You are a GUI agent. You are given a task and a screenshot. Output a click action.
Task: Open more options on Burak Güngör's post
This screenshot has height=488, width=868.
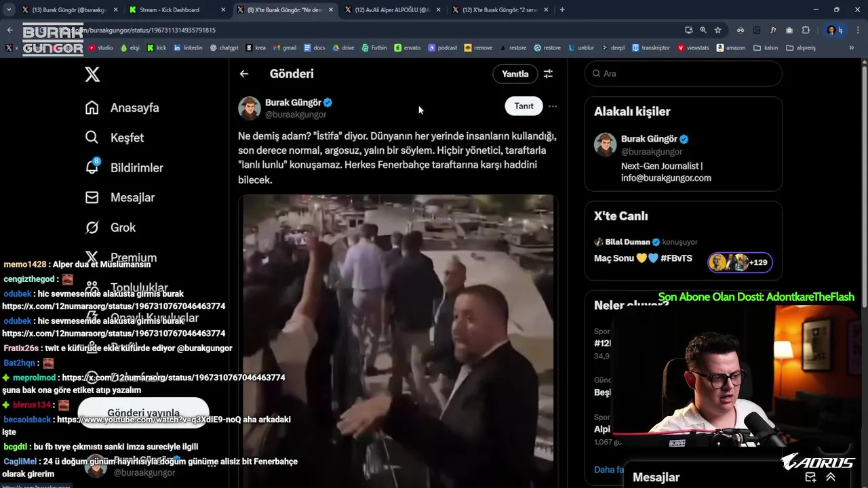[x=553, y=106]
